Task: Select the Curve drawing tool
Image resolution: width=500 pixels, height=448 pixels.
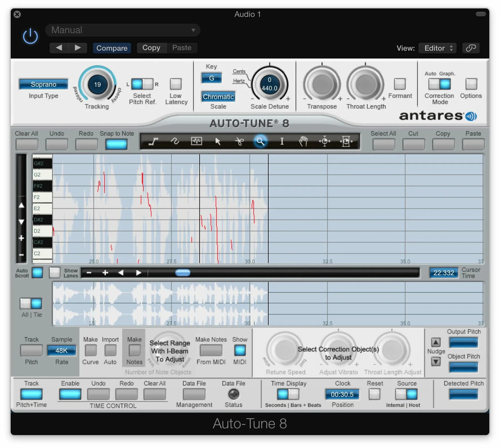Action: coord(175,141)
